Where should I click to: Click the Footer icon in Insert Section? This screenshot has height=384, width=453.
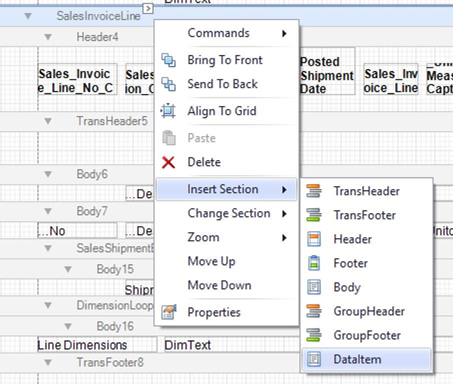pyautogui.click(x=314, y=263)
